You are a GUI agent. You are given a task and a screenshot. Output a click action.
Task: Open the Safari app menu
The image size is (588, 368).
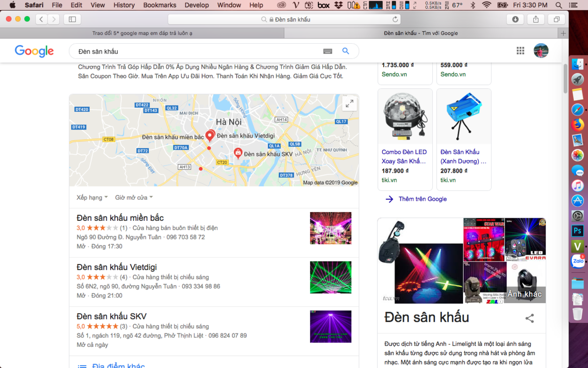coord(34,5)
